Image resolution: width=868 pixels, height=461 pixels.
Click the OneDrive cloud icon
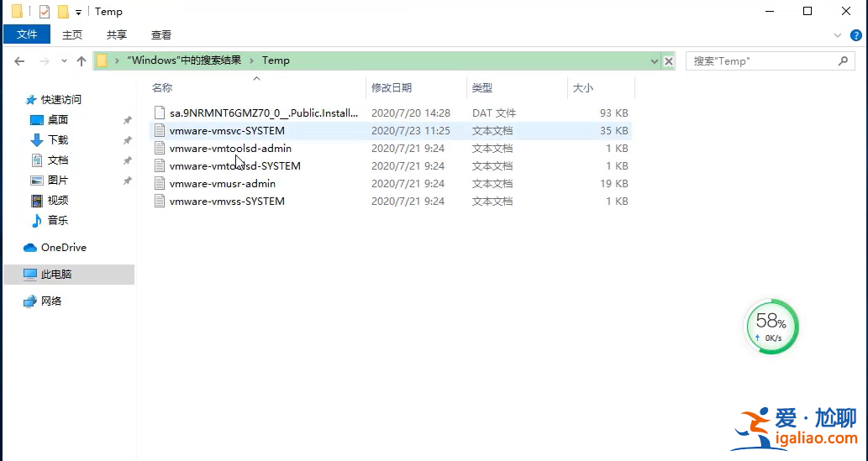[30, 248]
